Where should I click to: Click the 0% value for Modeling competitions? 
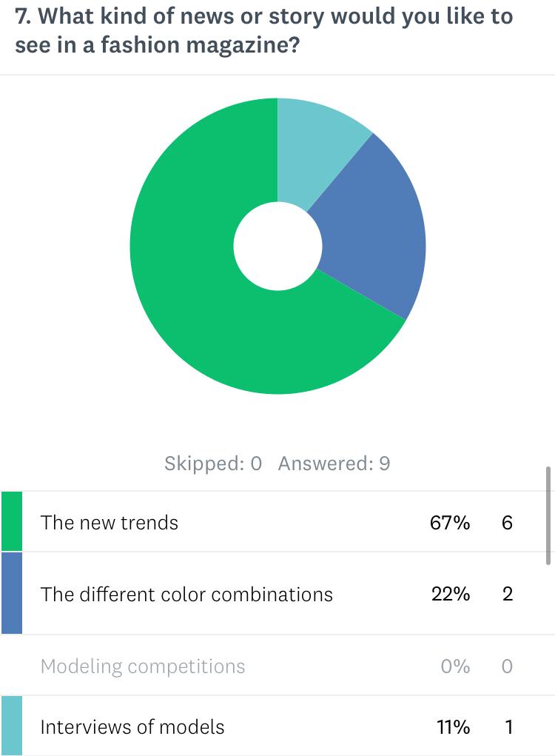coord(455,666)
